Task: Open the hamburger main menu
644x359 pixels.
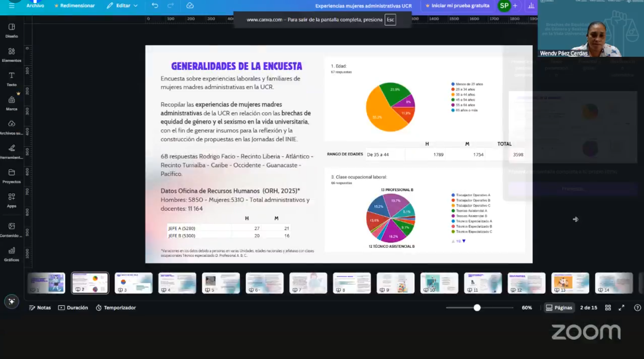Action: [x=12, y=6]
